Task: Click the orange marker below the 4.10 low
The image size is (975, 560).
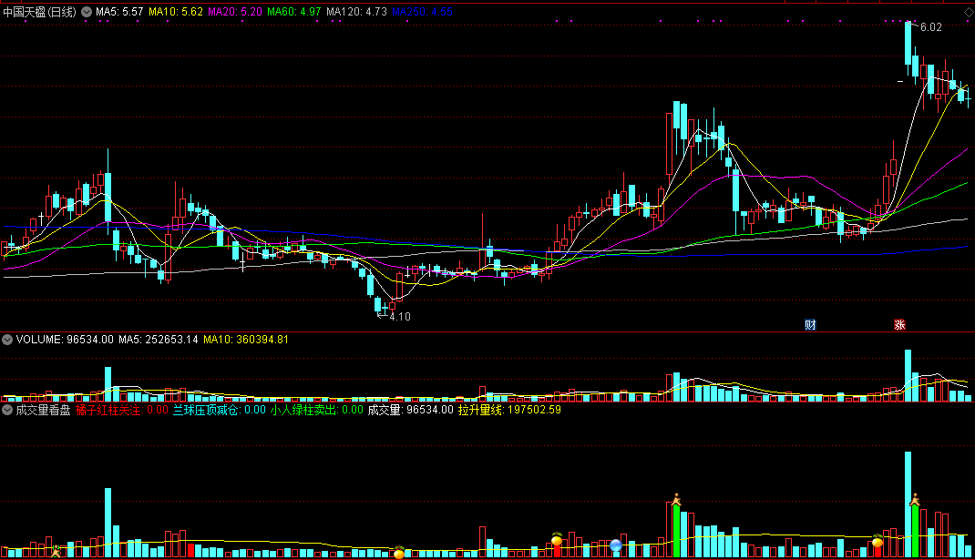Action: tap(399, 552)
